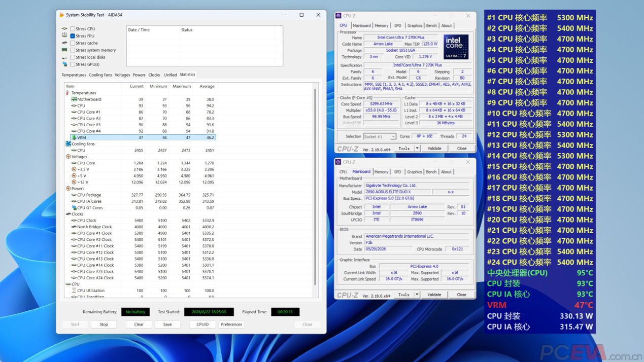Viewport: 644px width, 362px height.
Task: Click the Cooling Fans group icon
Action: pyautogui.click(x=68, y=144)
